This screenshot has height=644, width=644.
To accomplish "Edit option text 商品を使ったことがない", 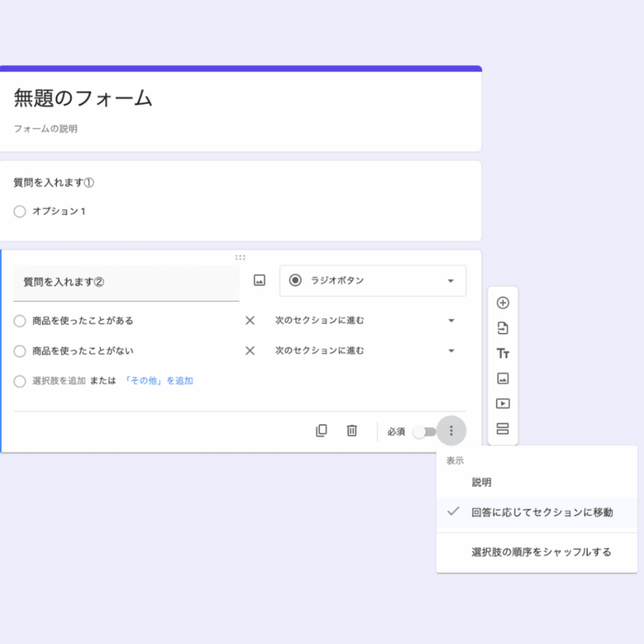I will 83,351.
